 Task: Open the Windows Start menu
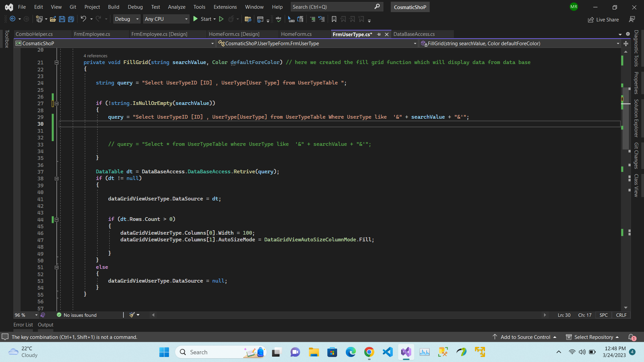(164, 352)
